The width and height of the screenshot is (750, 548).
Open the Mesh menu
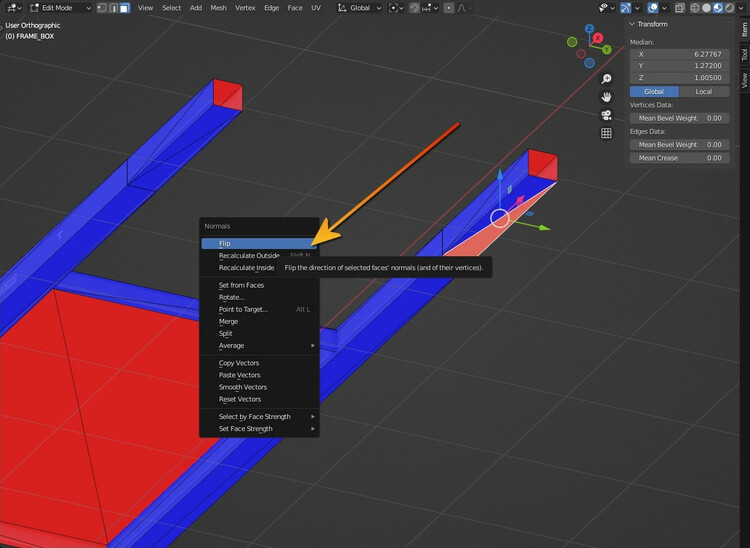(x=219, y=8)
